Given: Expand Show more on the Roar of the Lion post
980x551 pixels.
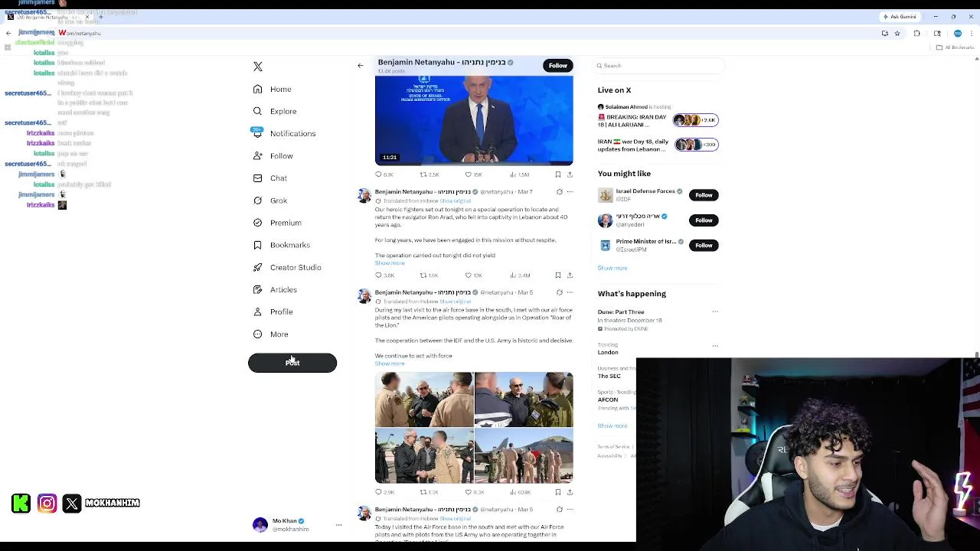Looking at the screenshot, I should click(x=390, y=364).
